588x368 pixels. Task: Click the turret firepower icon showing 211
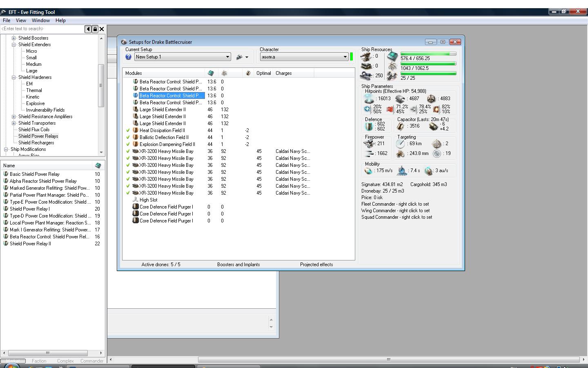[369, 144]
